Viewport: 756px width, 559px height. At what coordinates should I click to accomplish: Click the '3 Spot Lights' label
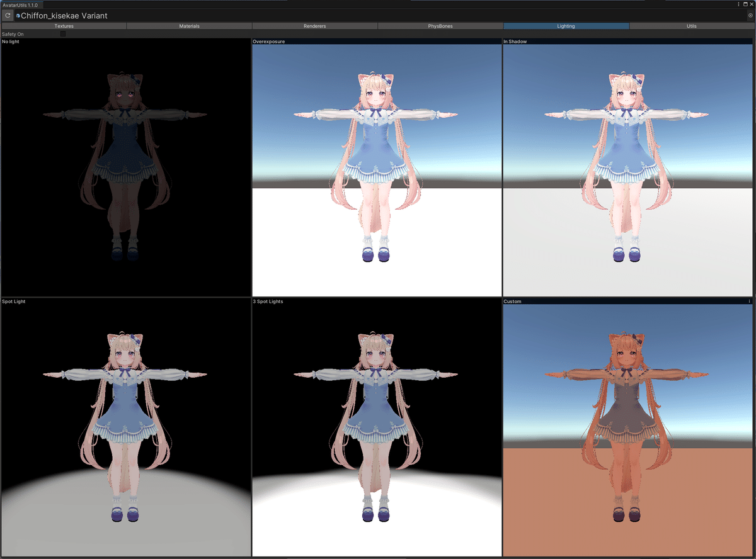(x=268, y=302)
